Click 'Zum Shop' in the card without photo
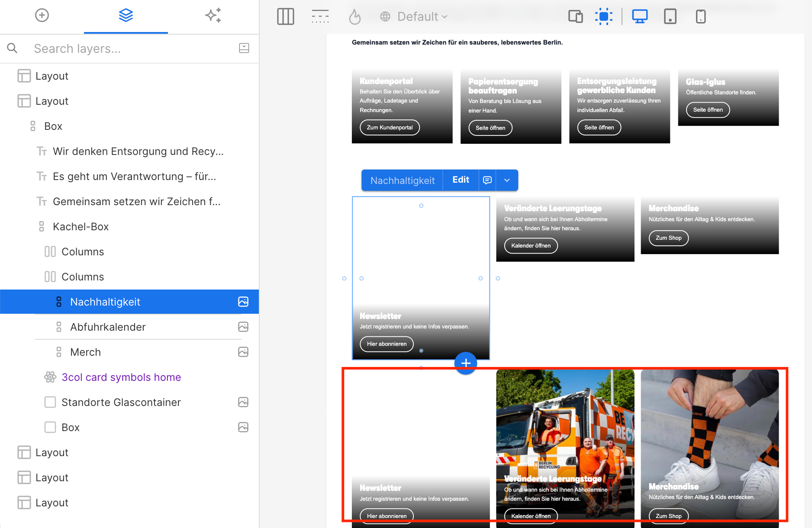Image resolution: width=812 pixels, height=528 pixels. [x=669, y=238]
